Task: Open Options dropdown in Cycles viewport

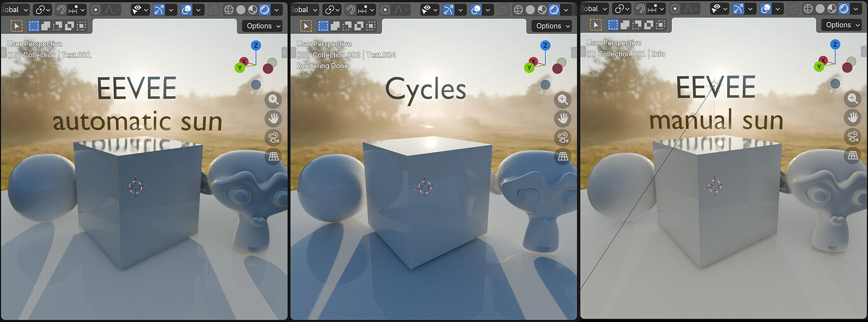Action: (552, 26)
